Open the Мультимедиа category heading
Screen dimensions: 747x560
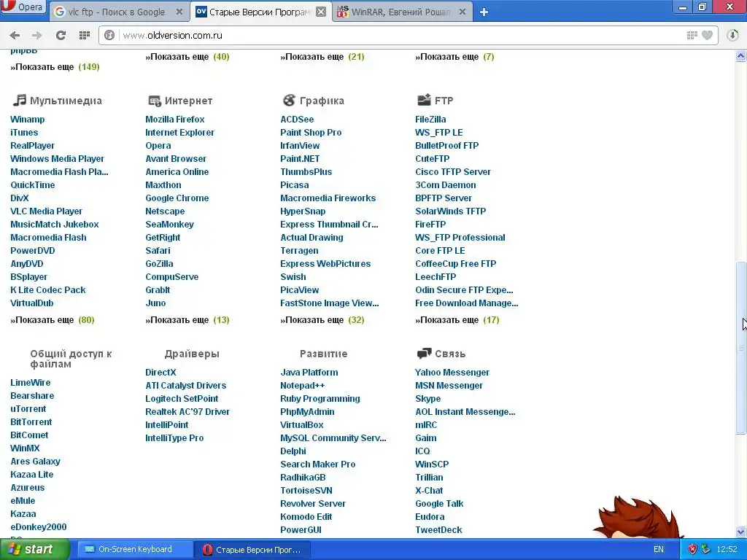(66, 101)
